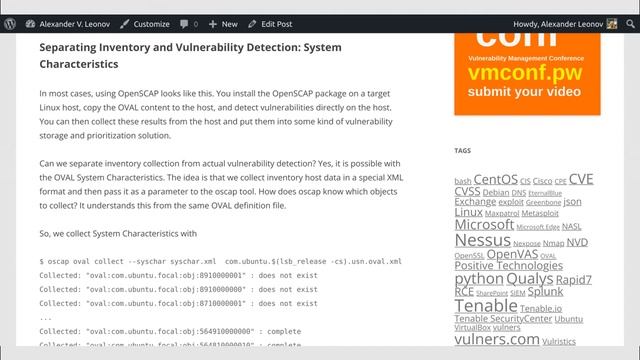Click the user avatar thumbnail

click(612, 24)
